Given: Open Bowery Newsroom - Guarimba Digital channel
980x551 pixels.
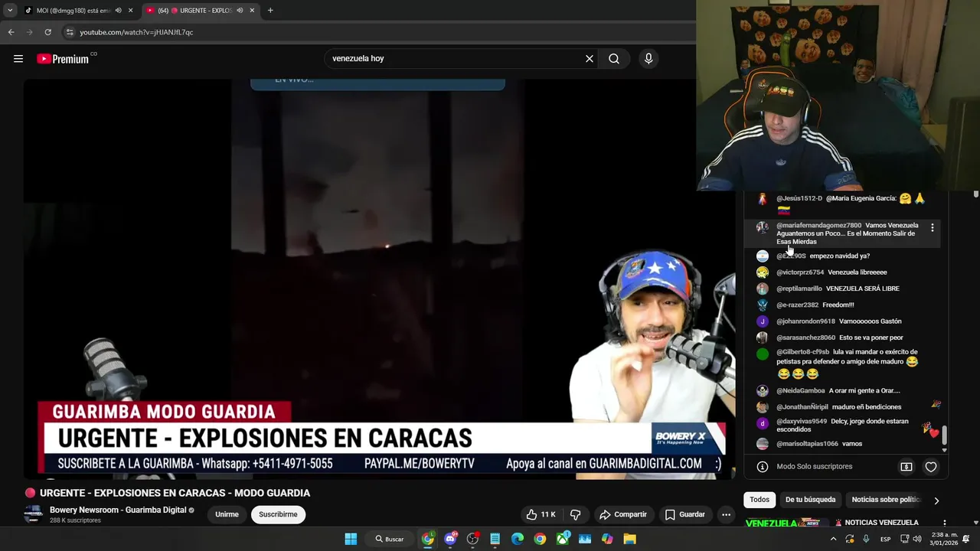Looking at the screenshot, I should click(x=118, y=510).
